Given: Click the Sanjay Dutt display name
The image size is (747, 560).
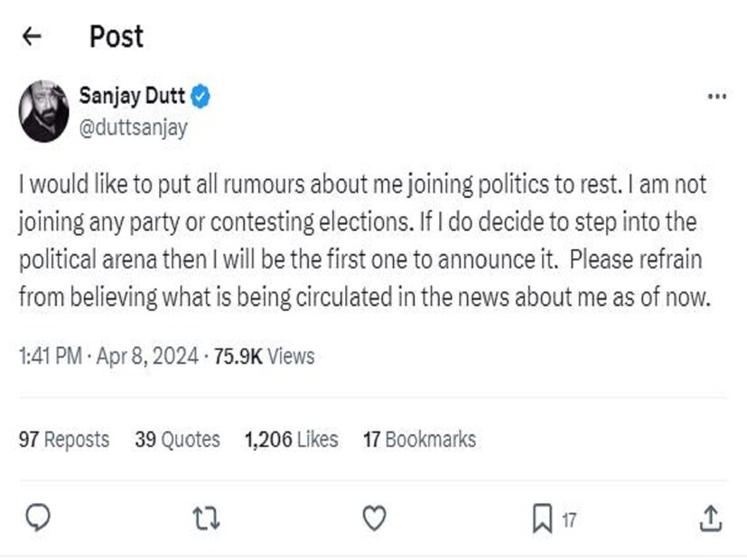Looking at the screenshot, I should pyautogui.click(x=131, y=98).
